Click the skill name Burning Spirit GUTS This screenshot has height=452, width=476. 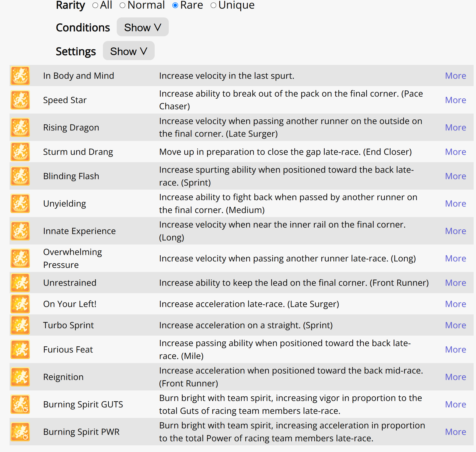tap(83, 405)
